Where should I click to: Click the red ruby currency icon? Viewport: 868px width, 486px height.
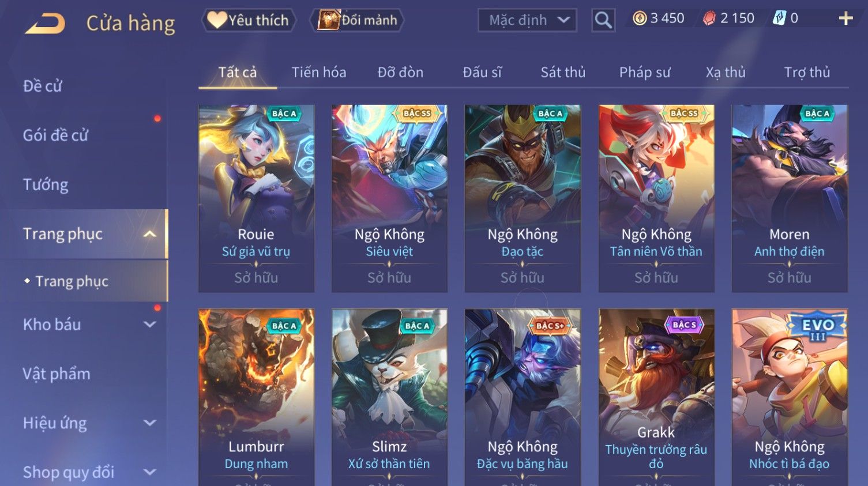[709, 18]
